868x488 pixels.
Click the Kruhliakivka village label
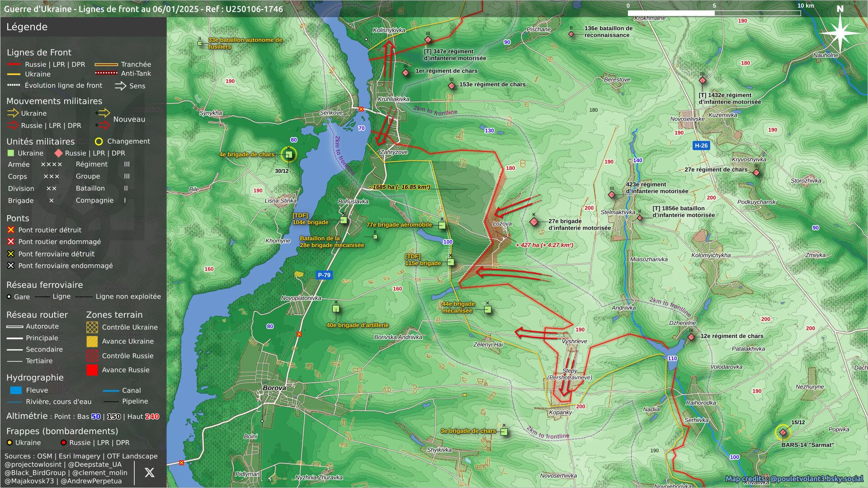(393, 99)
